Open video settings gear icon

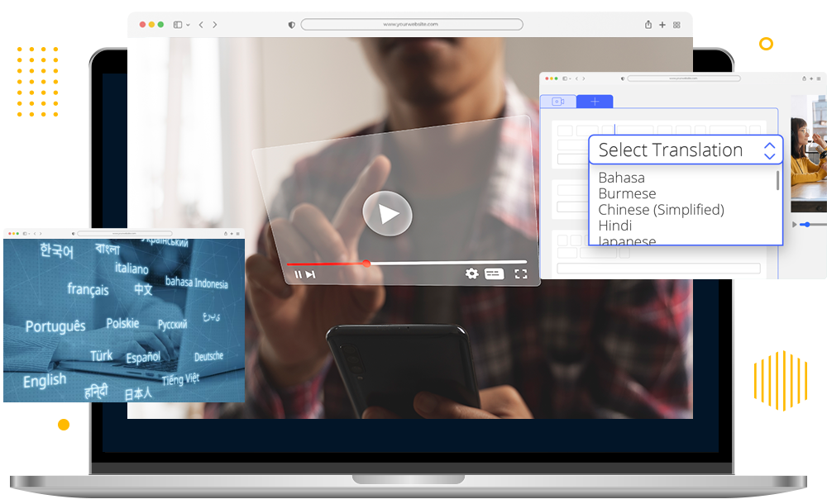coord(471,273)
